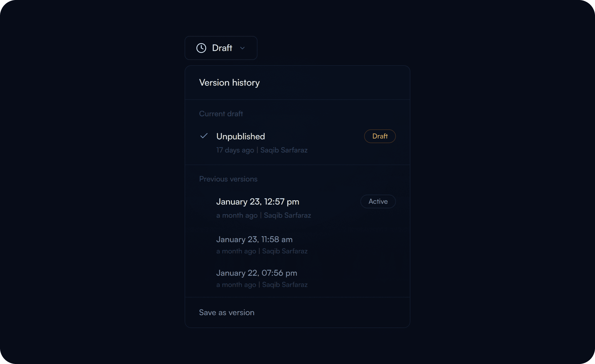Select Save as version
This screenshot has height=364, width=595.
pyautogui.click(x=227, y=312)
